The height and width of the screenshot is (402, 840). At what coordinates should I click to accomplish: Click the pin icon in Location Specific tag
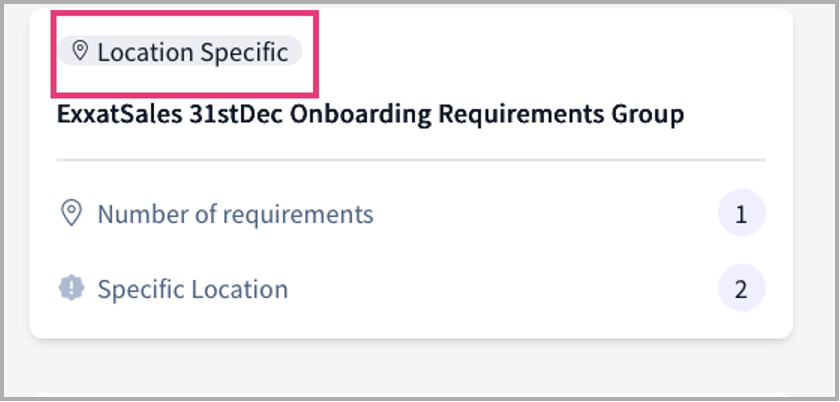point(79,52)
